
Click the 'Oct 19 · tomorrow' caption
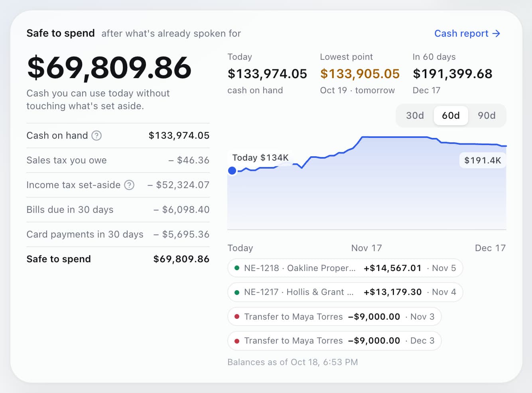point(357,90)
